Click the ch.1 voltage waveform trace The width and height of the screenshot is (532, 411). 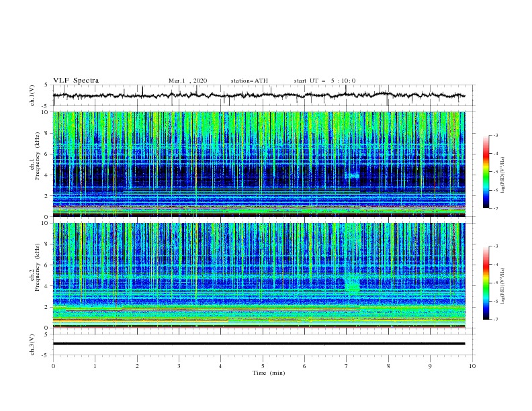coord(259,95)
